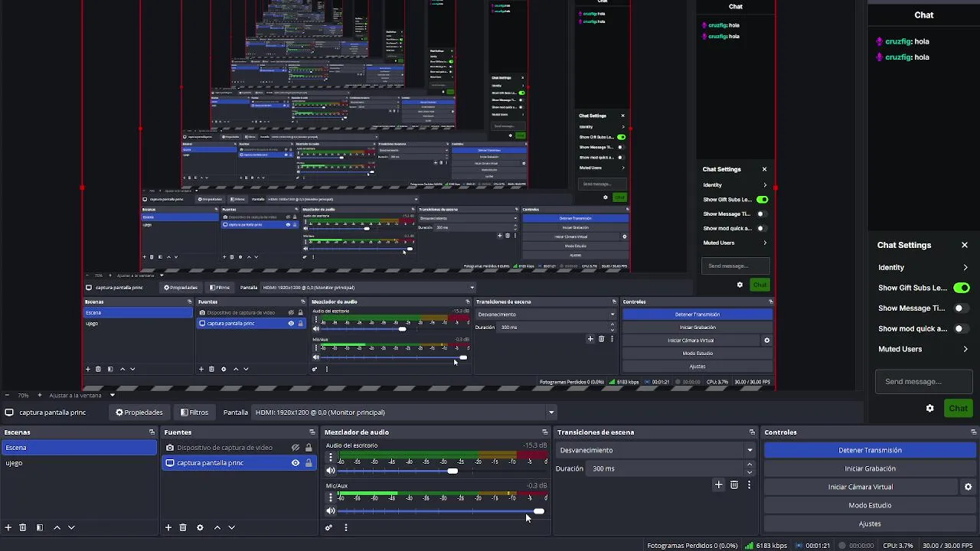Enable Show mod quick a... toggle in Chat dock
The height and width of the screenshot is (551, 980).
tap(962, 328)
